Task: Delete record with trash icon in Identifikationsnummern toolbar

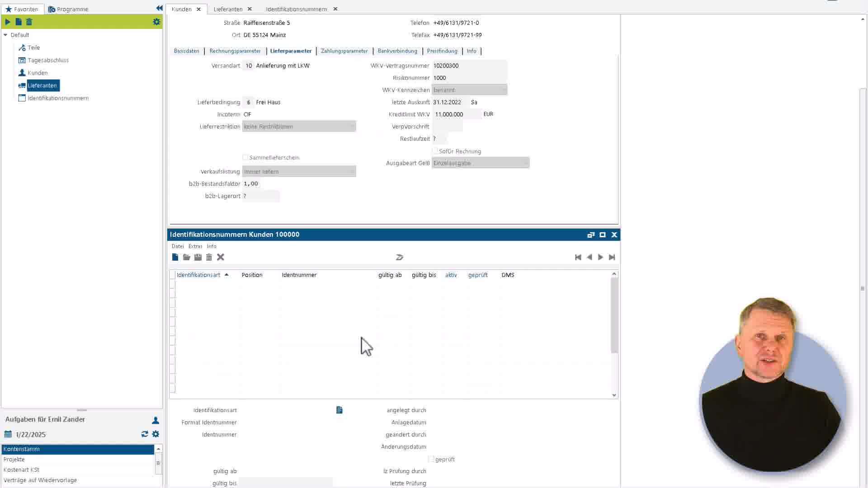Action: tap(209, 257)
